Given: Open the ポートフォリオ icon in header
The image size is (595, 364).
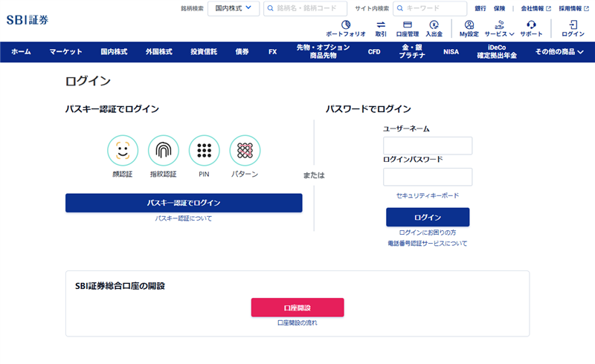Looking at the screenshot, I should [345, 25].
